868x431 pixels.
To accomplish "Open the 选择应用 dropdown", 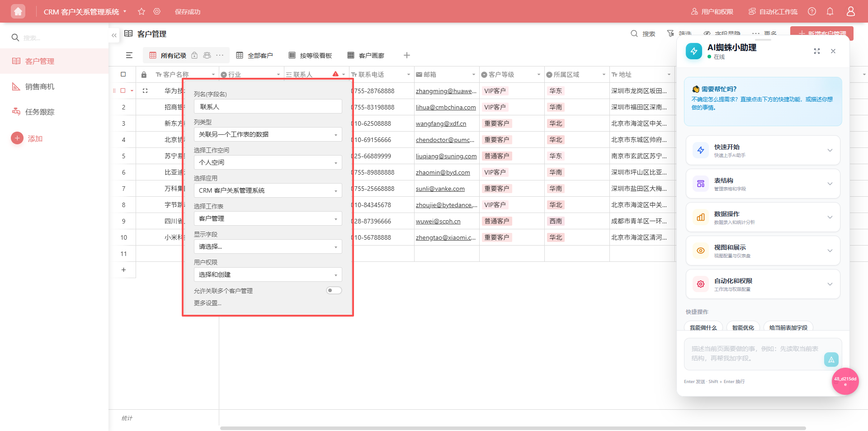I will (x=268, y=190).
